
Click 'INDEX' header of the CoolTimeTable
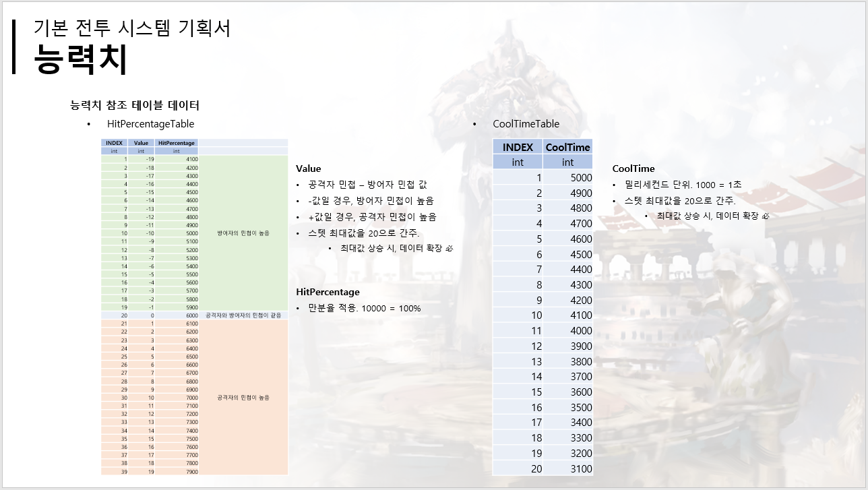tap(518, 147)
